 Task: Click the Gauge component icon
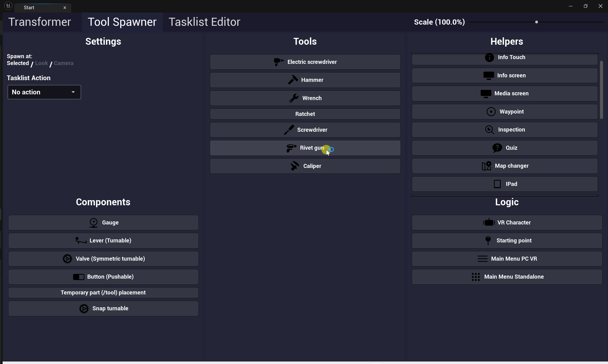coord(93,223)
